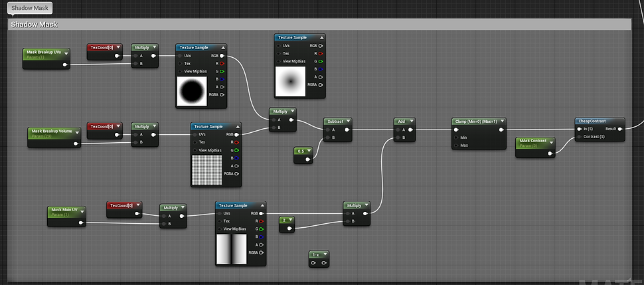Expand the Mask Main UV node arrow
Image resolution: width=644 pixels, height=285 pixels.
click(x=82, y=211)
